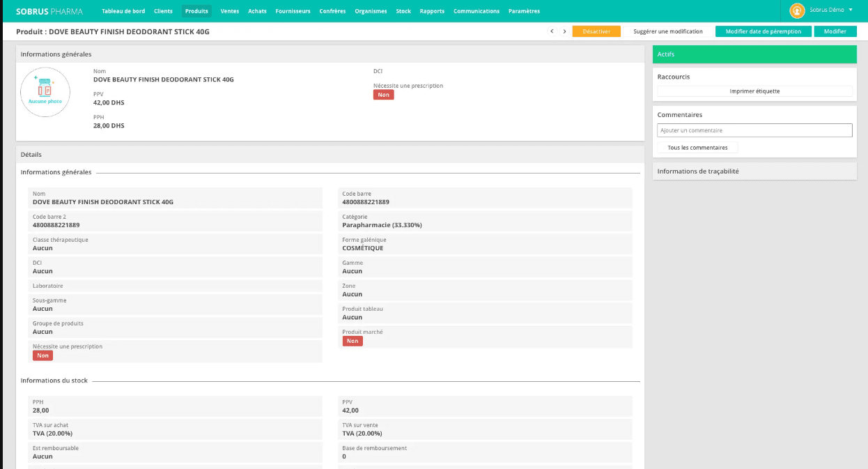Click the Code barre 2 value 4800888221889
868x469 pixels.
pyautogui.click(x=56, y=225)
